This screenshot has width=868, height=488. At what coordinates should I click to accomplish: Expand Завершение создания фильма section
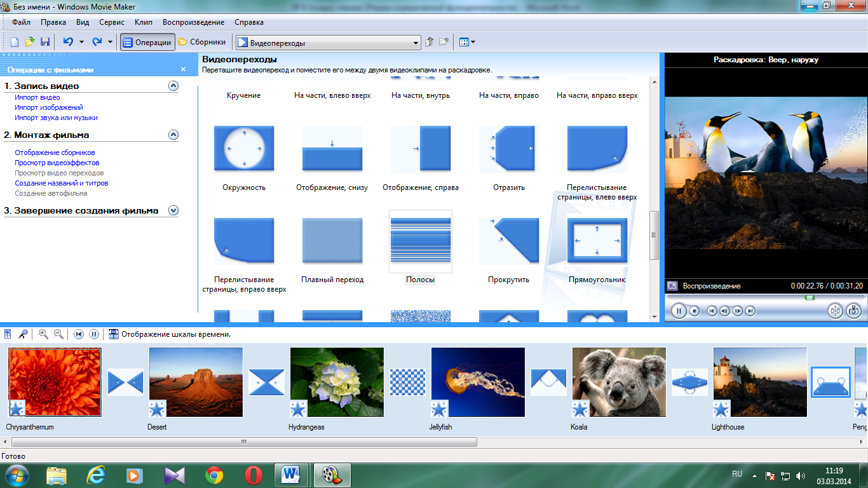(173, 210)
